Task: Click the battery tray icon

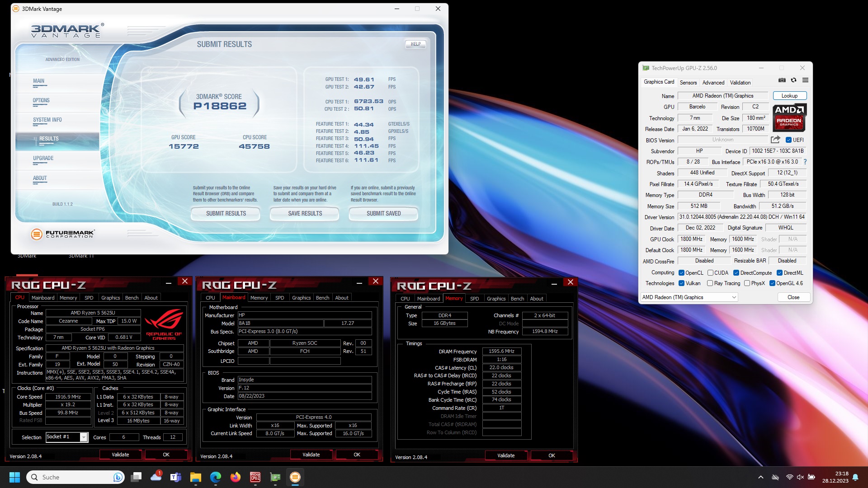Action: (811, 477)
